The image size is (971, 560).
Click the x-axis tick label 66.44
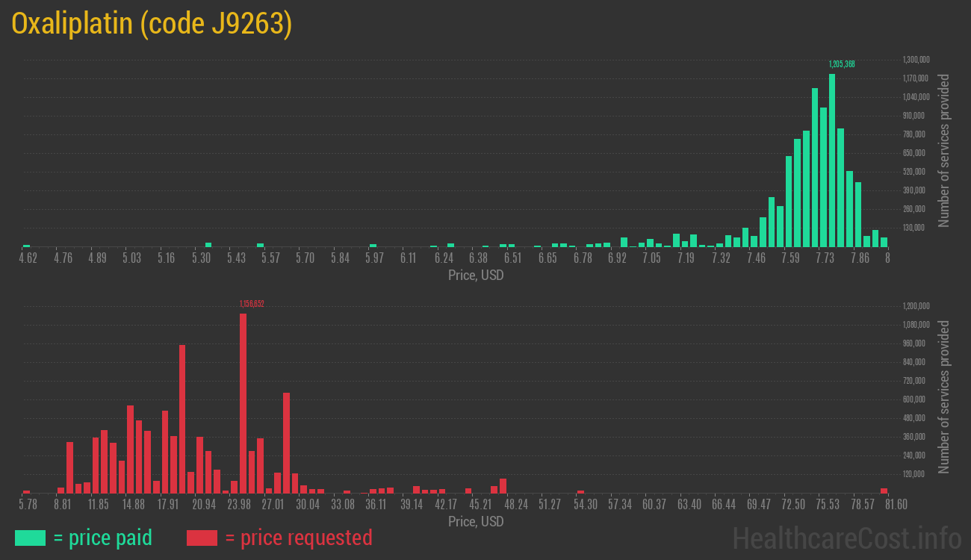click(724, 505)
